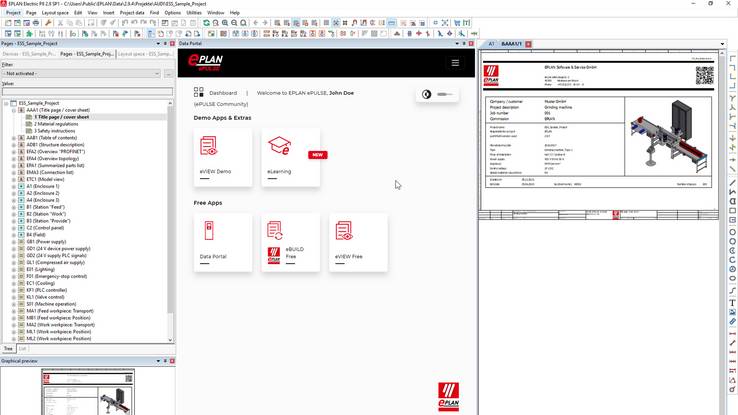This screenshot has width=738, height=415.
Task: Open the hamburger menu in ePULSE header
Action: click(455, 63)
